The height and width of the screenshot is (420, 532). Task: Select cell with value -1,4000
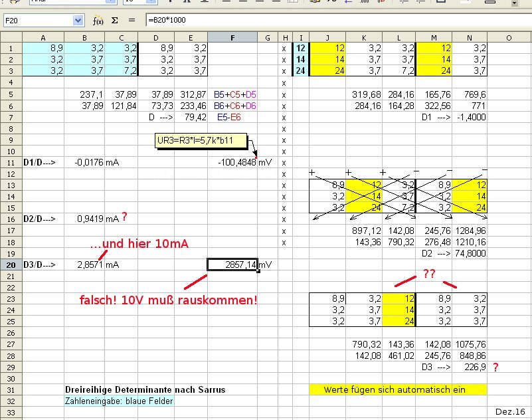(470, 117)
